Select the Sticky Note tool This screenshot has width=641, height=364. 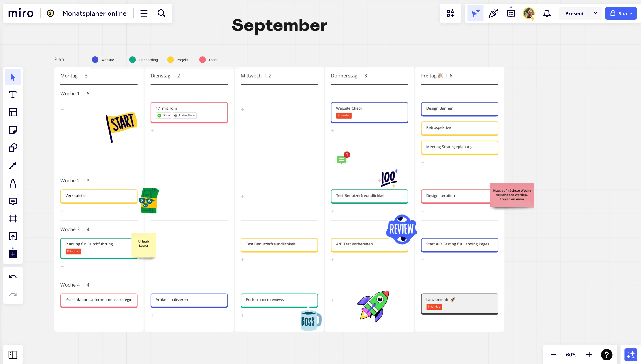[x=12, y=130]
